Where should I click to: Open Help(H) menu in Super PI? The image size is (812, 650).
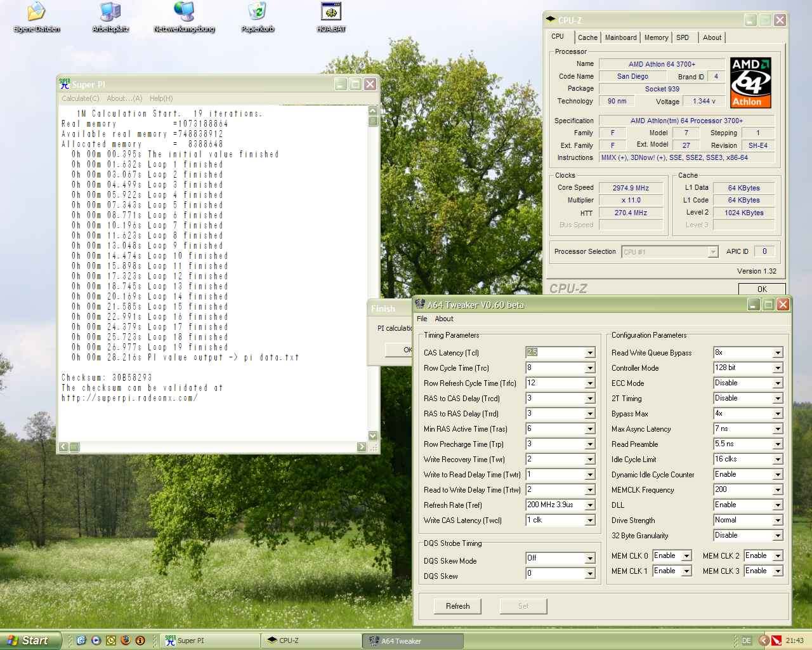tap(161, 98)
